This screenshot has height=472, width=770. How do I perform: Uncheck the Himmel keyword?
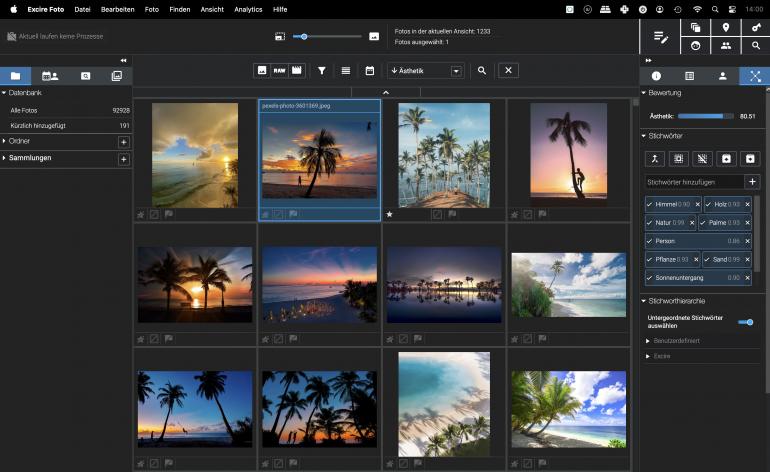pos(650,204)
